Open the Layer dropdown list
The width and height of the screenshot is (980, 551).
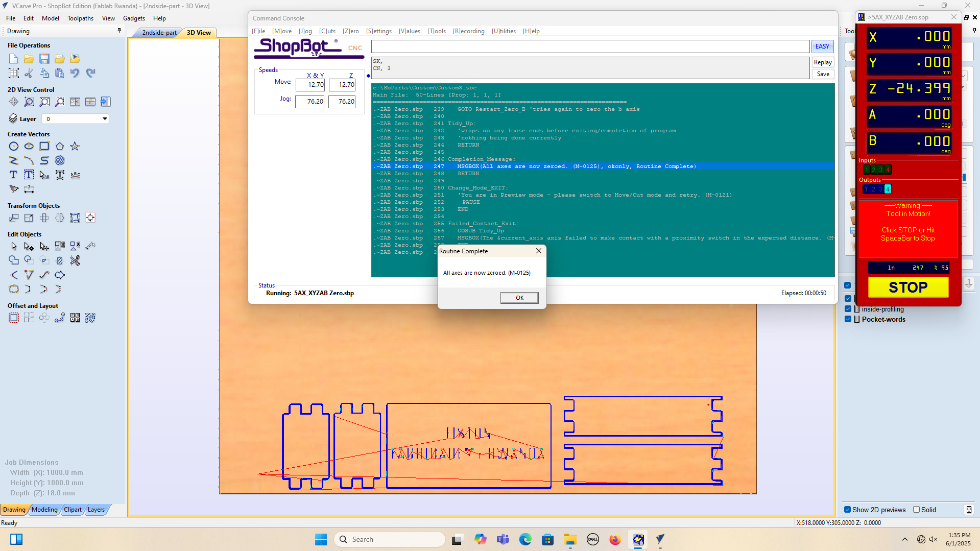(105, 119)
